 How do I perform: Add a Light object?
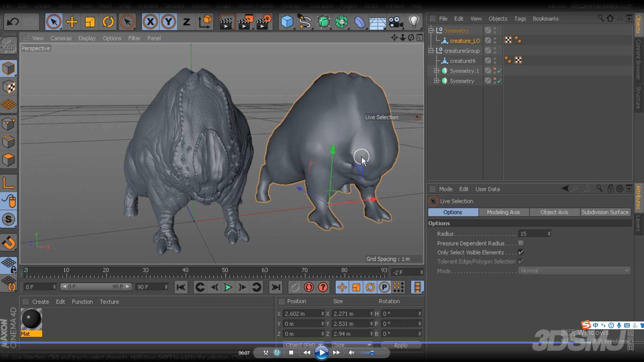414,22
